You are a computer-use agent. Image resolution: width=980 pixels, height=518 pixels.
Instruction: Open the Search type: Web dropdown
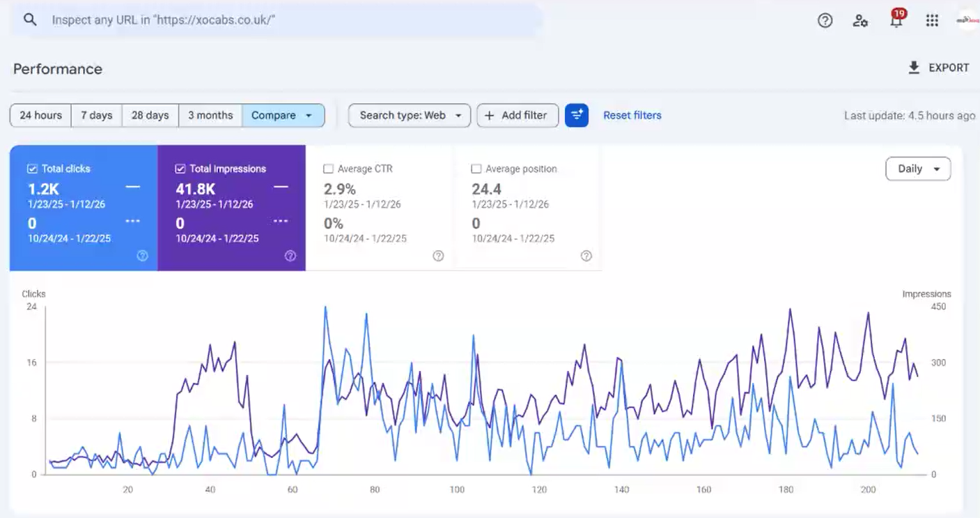[409, 115]
